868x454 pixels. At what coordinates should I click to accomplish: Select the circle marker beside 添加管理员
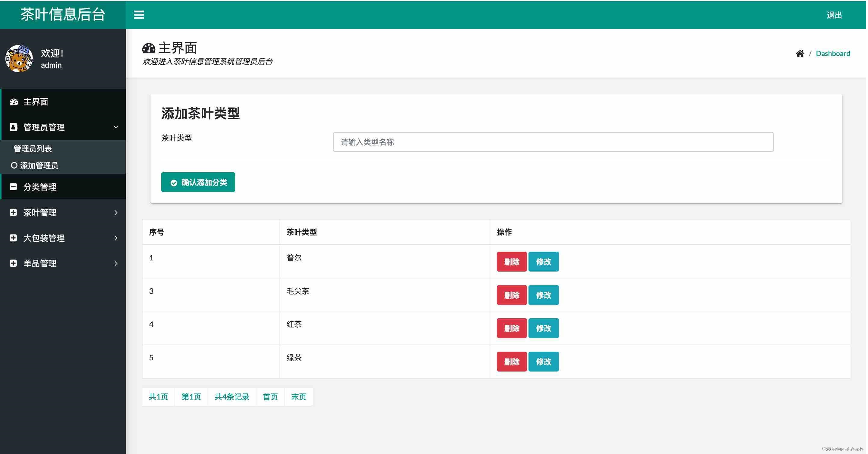pyautogui.click(x=14, y=165)
